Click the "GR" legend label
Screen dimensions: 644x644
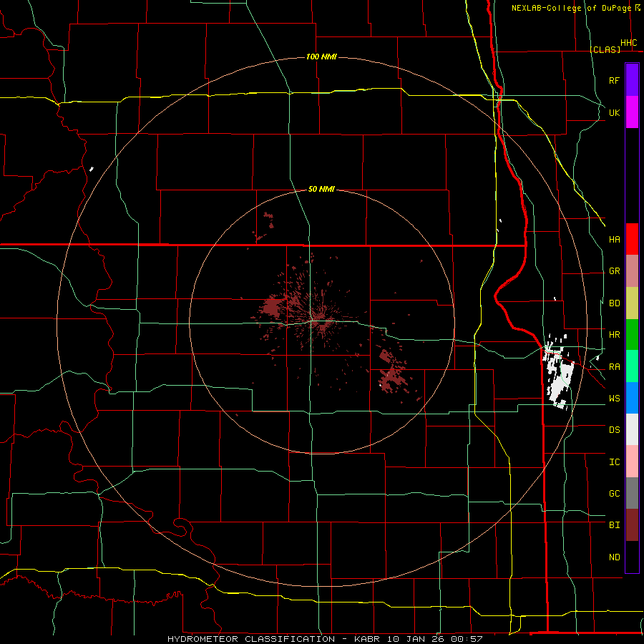615,271
